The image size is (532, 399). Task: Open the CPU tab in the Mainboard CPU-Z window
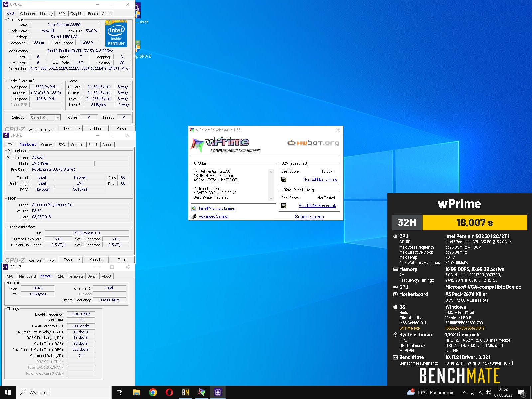(x=11, y=145)
